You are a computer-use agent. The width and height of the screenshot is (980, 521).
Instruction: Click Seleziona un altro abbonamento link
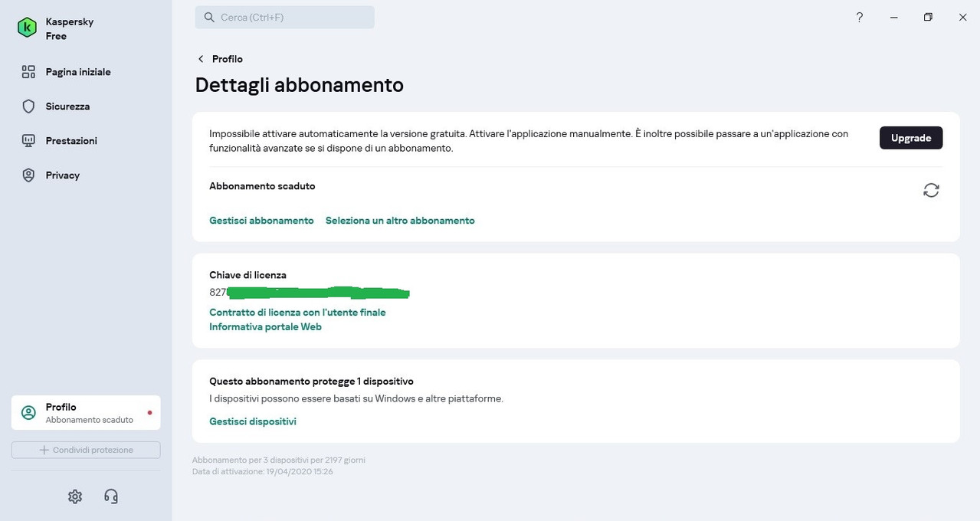click(x=400, y=221)
